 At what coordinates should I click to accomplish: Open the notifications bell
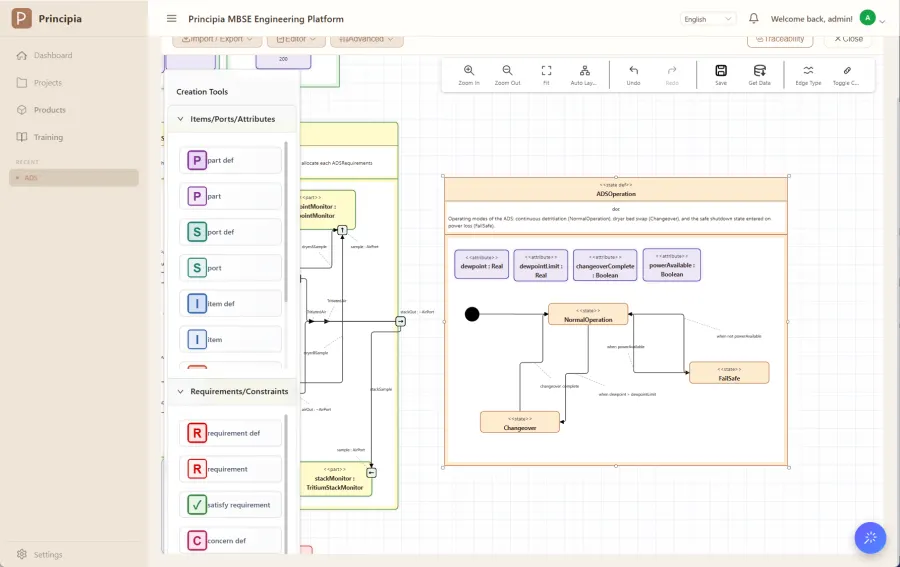pos(754,18)
